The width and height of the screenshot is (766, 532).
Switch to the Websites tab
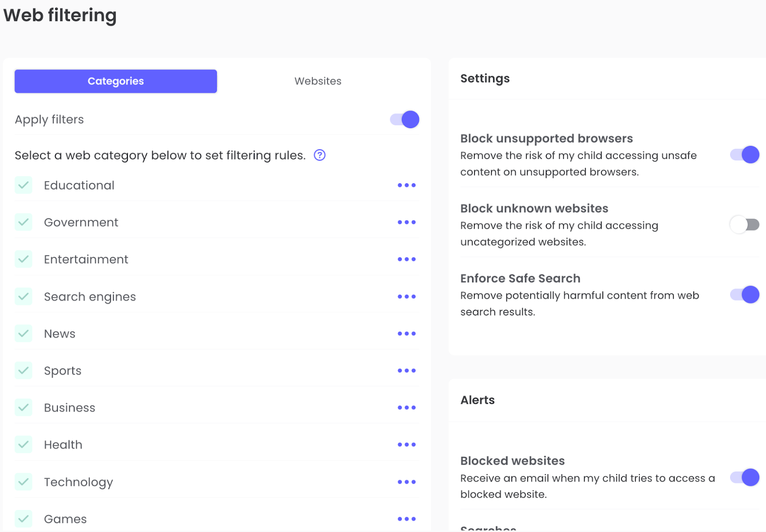pyautogui.click(x=318, y=81)
